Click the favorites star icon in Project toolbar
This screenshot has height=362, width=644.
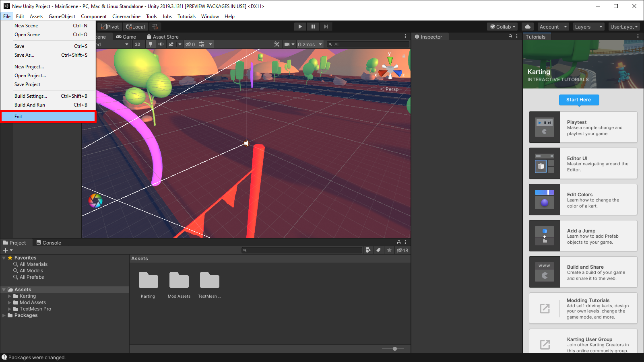point(389,250)
